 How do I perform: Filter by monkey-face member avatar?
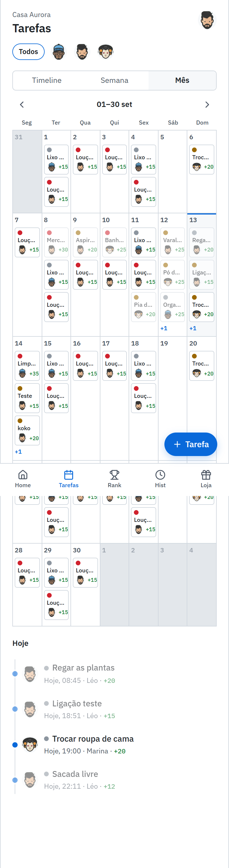pyautogui.click(x=106, y=52)
